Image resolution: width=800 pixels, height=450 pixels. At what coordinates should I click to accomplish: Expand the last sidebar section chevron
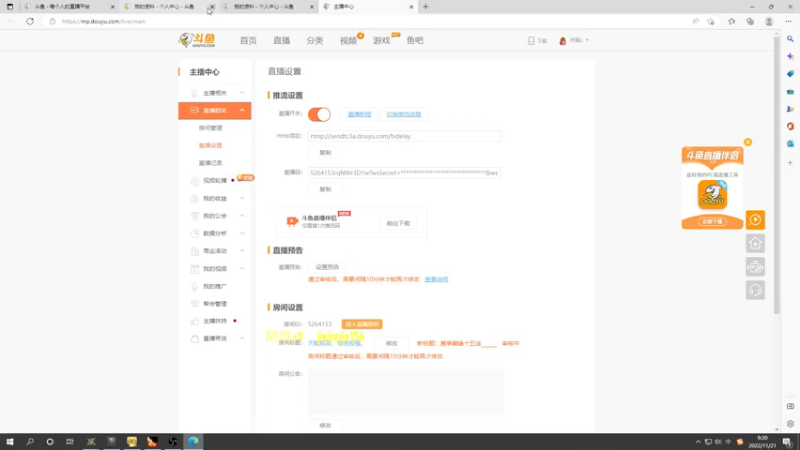[242, 338]
